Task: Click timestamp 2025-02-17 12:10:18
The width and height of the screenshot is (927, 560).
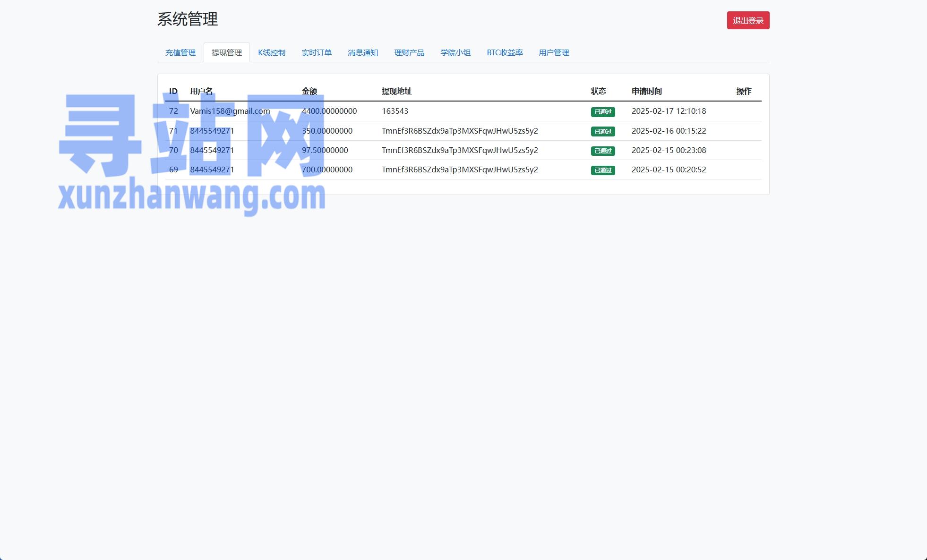Action: [669, 111]
